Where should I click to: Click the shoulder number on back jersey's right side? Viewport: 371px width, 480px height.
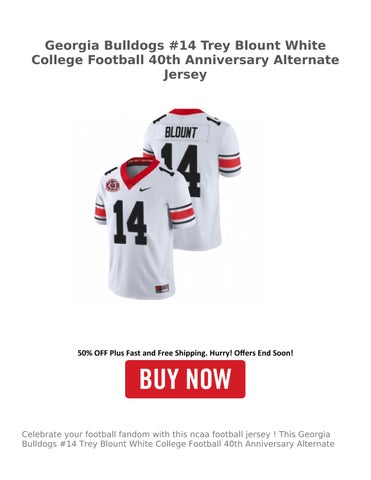pos(213,122)
